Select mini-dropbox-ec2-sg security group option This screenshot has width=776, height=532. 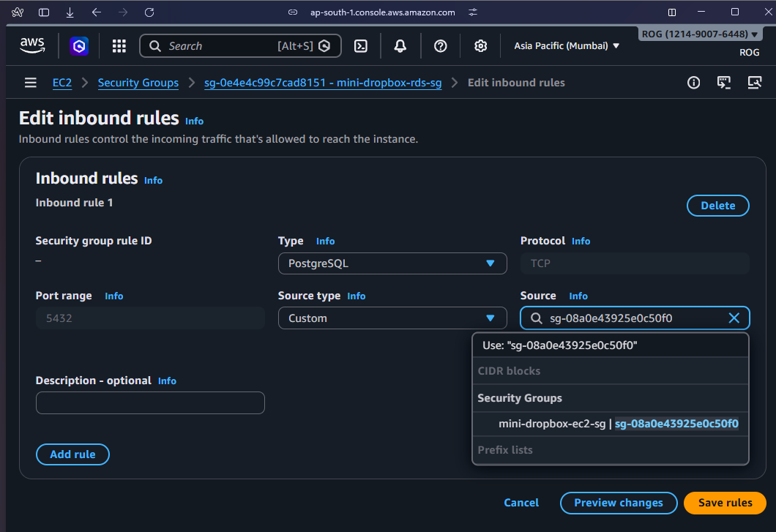pyautogui.click(x=618, y=424)
